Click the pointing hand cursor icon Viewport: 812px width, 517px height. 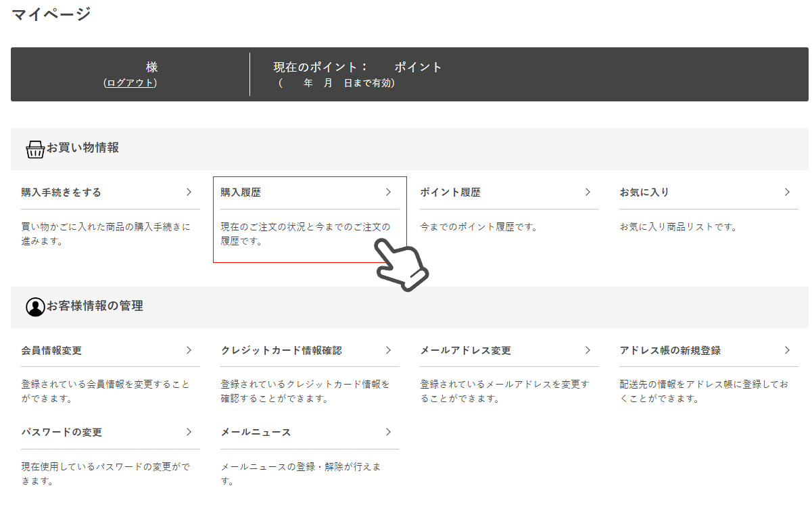(402, 266)
